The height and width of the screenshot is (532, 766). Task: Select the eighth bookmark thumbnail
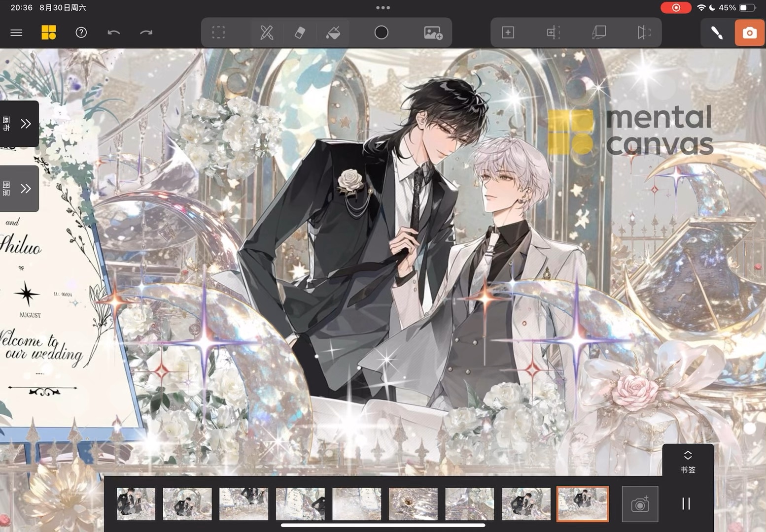(526, 504)
